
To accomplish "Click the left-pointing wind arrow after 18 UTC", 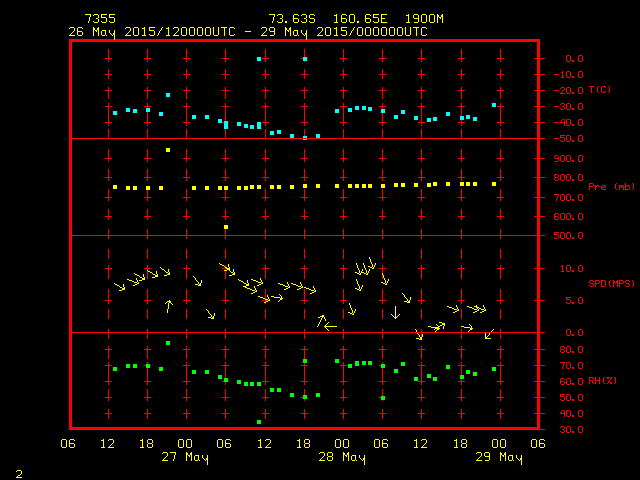I will (x=330, y=326).
